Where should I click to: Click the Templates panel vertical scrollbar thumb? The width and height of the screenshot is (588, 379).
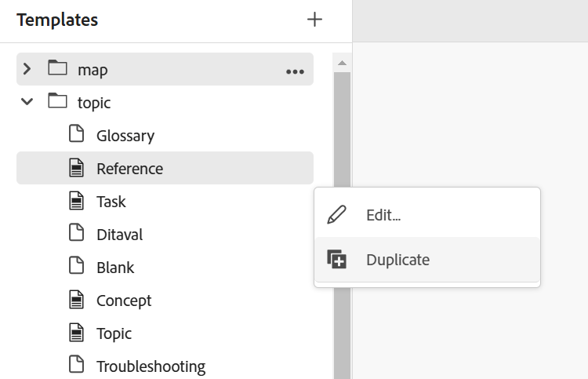342,225
